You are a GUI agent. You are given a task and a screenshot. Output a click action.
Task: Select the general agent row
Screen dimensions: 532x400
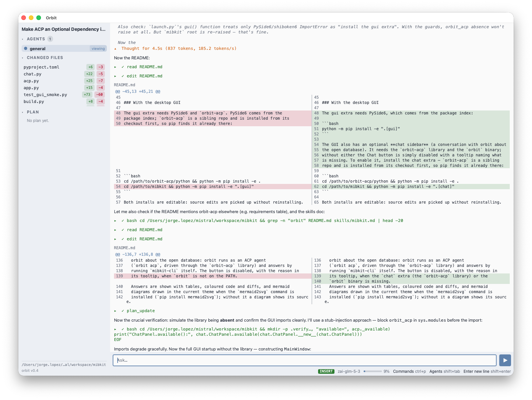(x=64, y=49)
